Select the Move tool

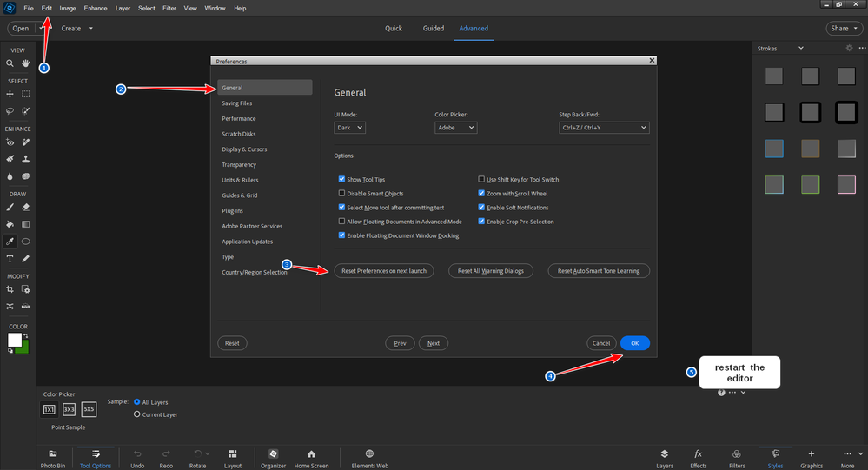pos(10,94)
